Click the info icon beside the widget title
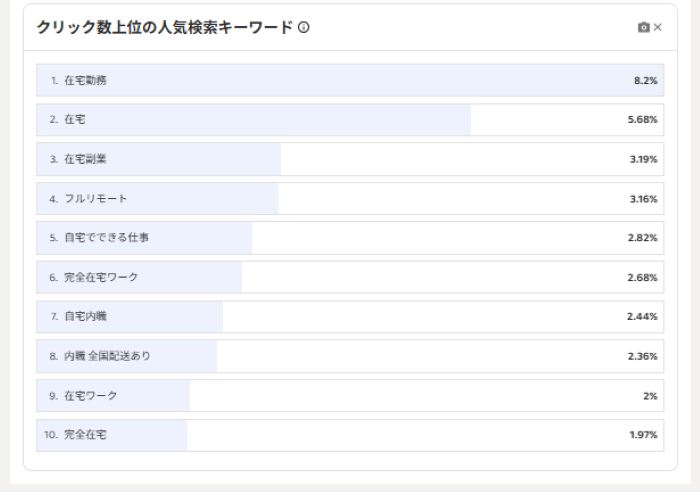This screenshot has width=700, height=492. 303,28
